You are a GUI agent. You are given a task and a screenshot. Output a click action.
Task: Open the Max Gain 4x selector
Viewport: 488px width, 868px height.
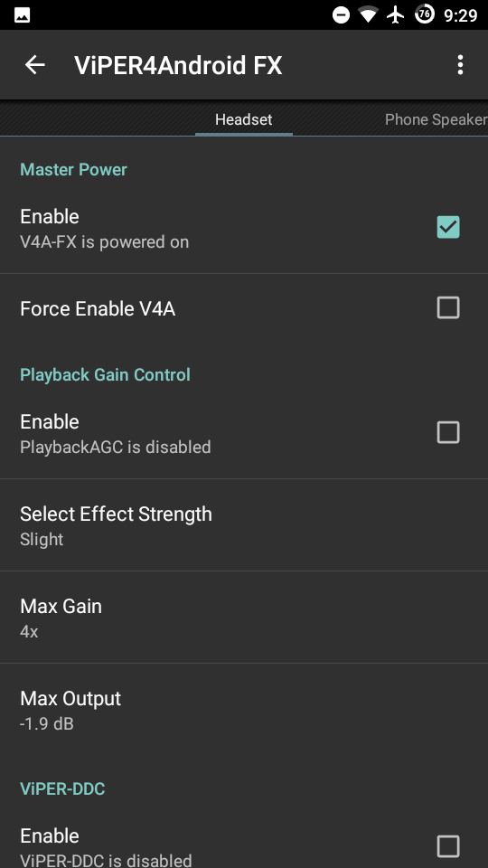(x=244, y=618)
